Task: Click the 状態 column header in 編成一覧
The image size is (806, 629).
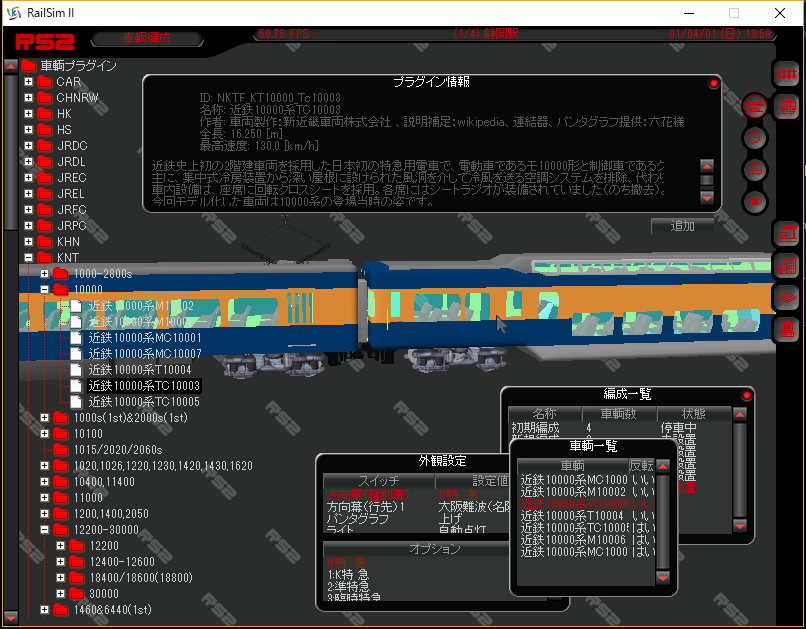Action: tap(694, 414)
